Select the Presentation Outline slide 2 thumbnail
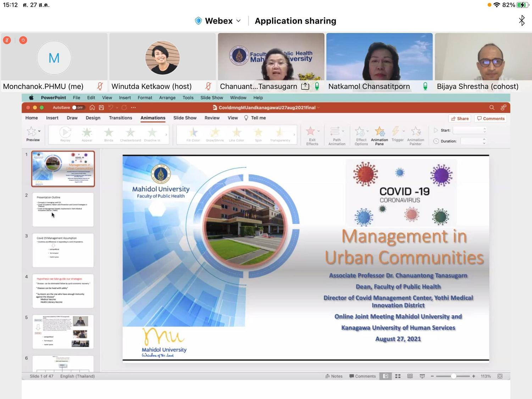This screenshot has height=399, width=532. tap(63, 210)
